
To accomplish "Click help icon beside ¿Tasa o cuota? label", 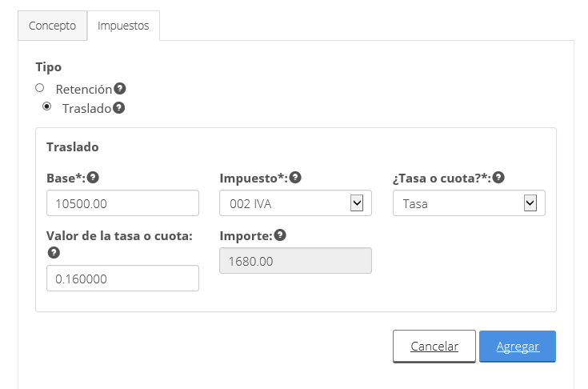I will click(498, 178).
